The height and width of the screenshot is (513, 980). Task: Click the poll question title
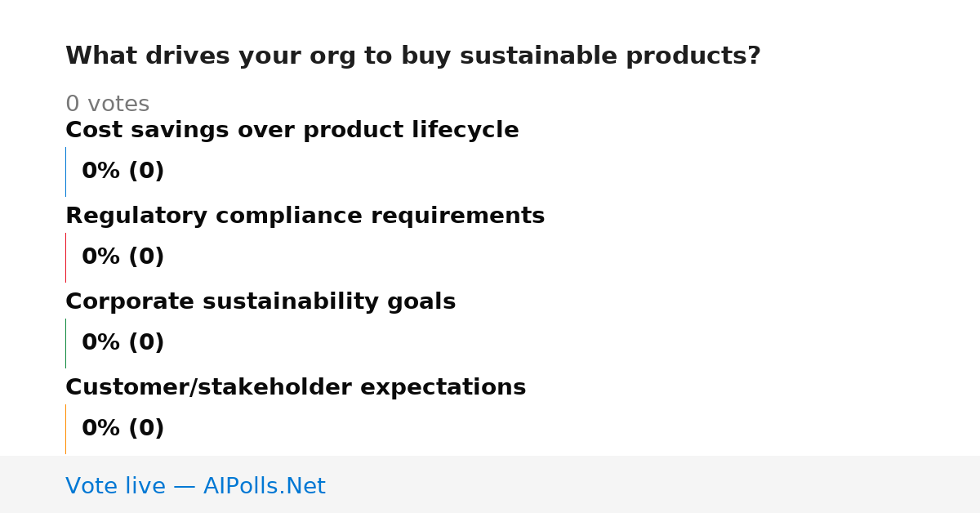pos(412,56)
